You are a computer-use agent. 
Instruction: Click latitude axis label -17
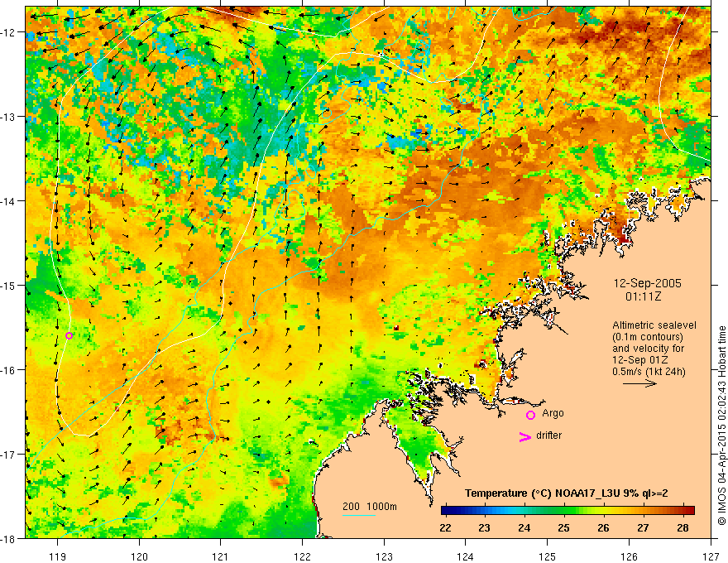[x=9, y=455]
